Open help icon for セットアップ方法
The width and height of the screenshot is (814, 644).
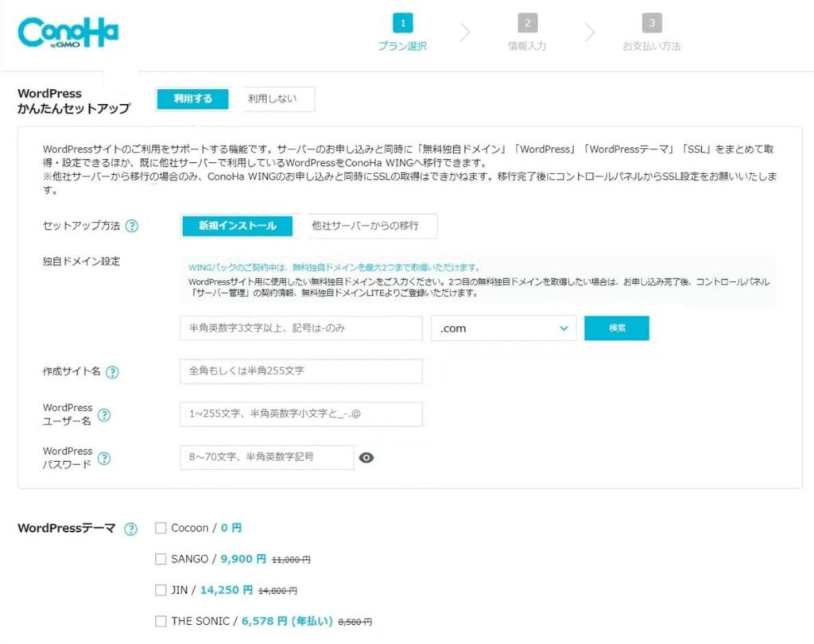pos(132,226)
